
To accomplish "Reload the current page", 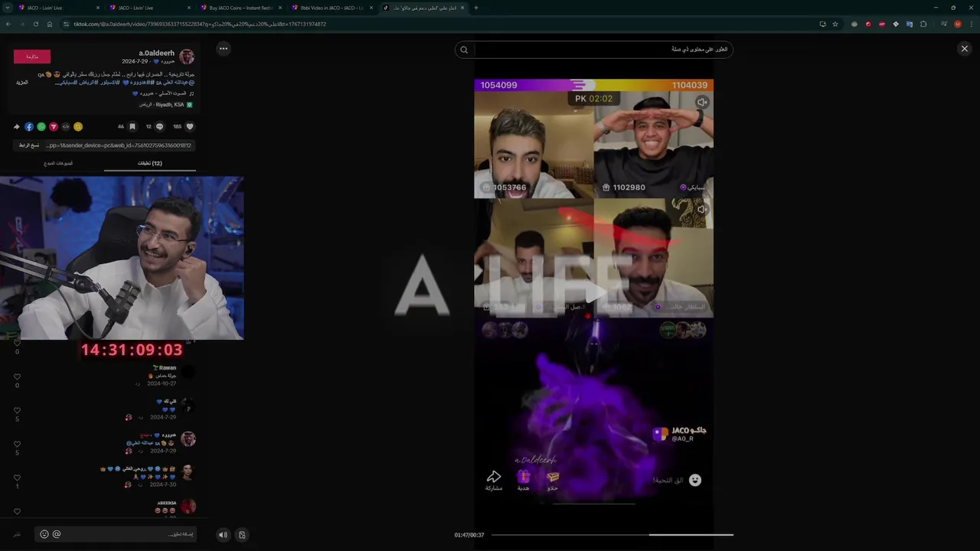I will click(36, 24).
